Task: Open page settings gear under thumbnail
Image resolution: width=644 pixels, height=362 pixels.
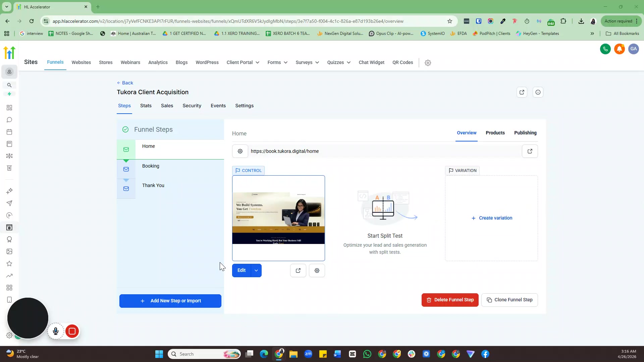Action: 317,270
